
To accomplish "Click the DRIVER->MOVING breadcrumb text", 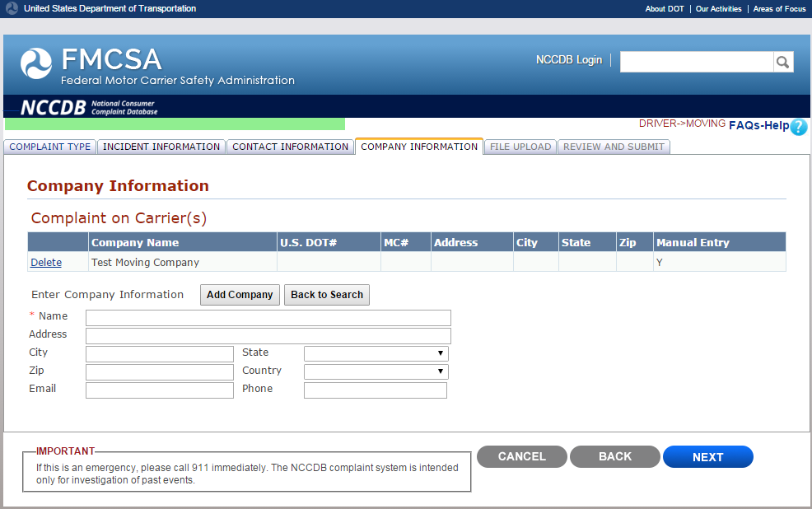I will point(682,124).
